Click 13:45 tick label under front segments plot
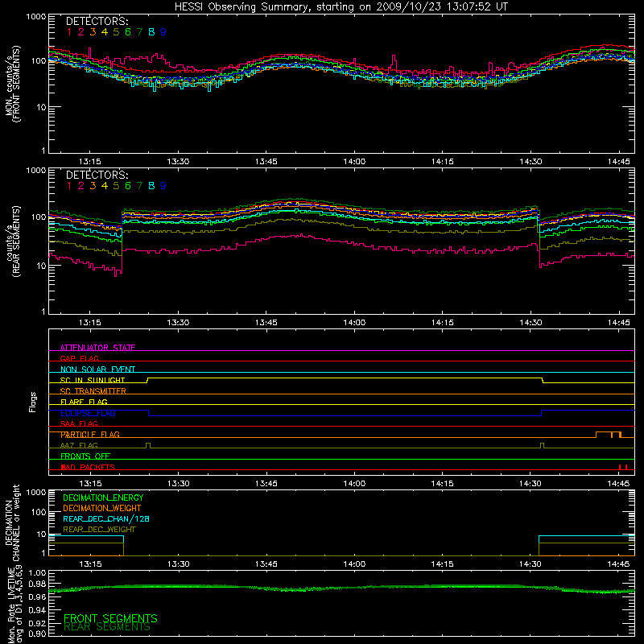Viewport: 644px width, 644px height. click(x=266, y=162)
